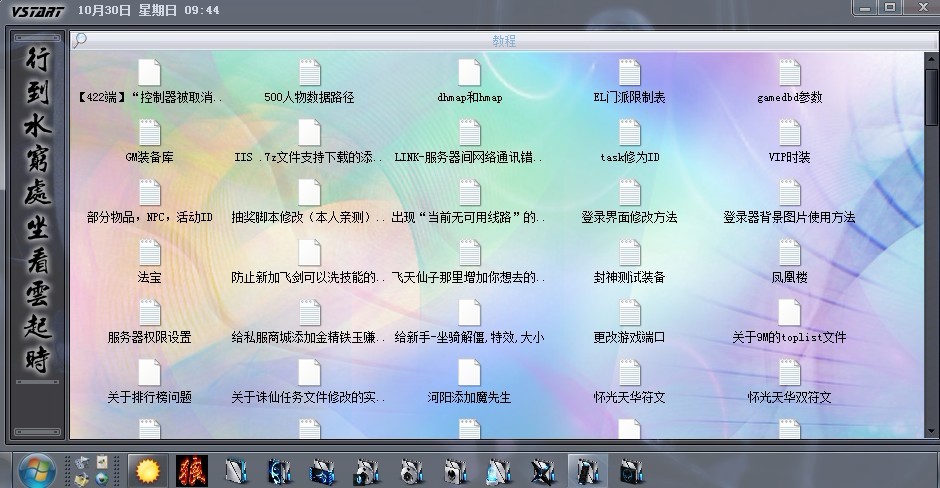Click the red calligraphy icon in bottom bar

[191, 470]
